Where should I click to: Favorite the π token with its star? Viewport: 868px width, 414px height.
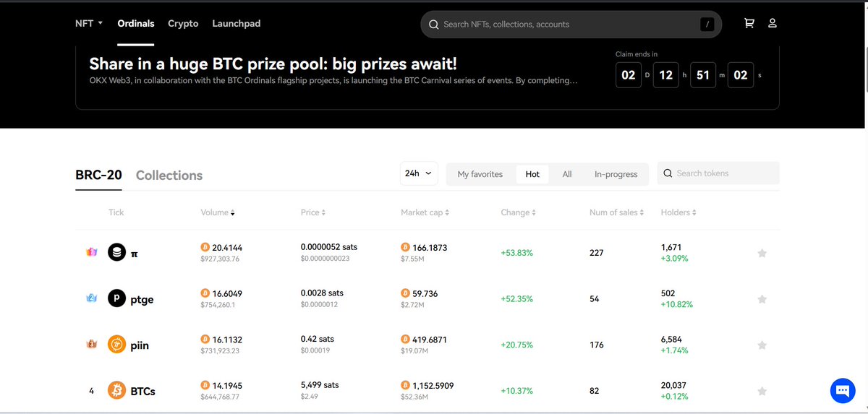click(762, 253)
